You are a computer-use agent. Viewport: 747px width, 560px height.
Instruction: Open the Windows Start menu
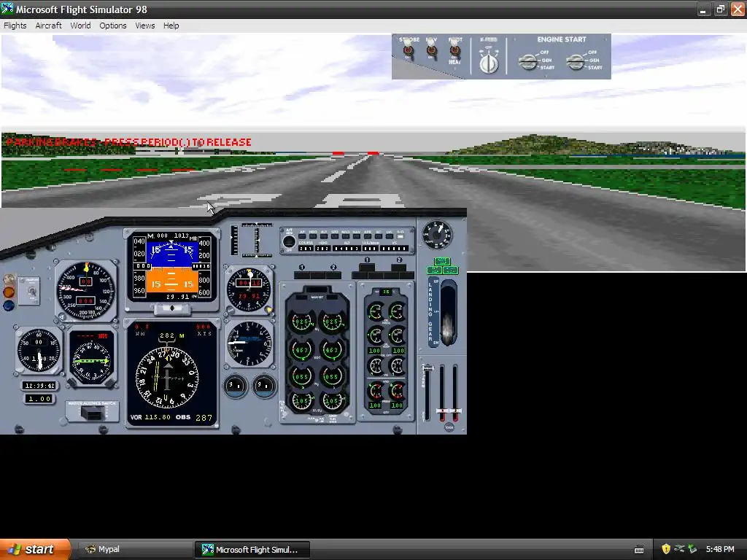pos(34,549)
